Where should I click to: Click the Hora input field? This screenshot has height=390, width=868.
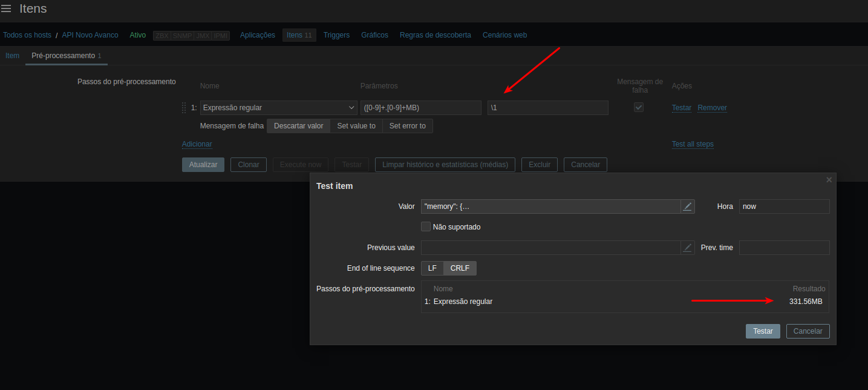pyautogui.click(x=784, y=207)
